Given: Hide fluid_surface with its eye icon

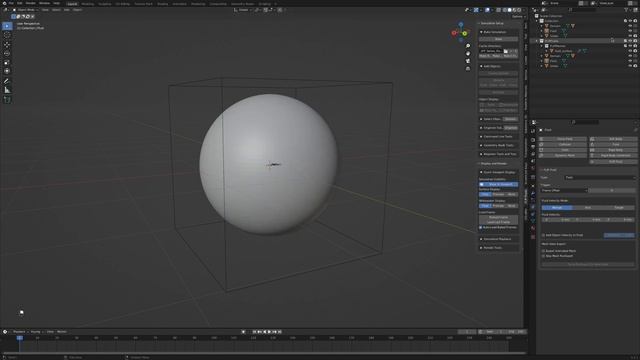Looking at the screenshot, I should pos(630,51).
